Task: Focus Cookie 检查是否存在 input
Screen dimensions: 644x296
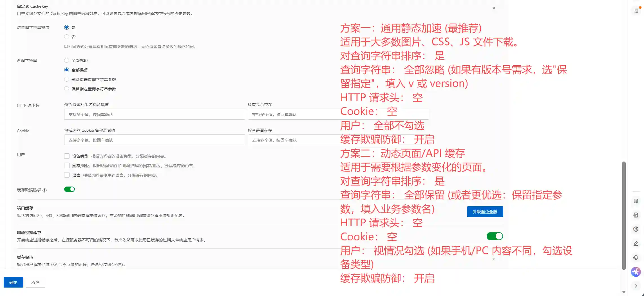Action: coord(338,140)
